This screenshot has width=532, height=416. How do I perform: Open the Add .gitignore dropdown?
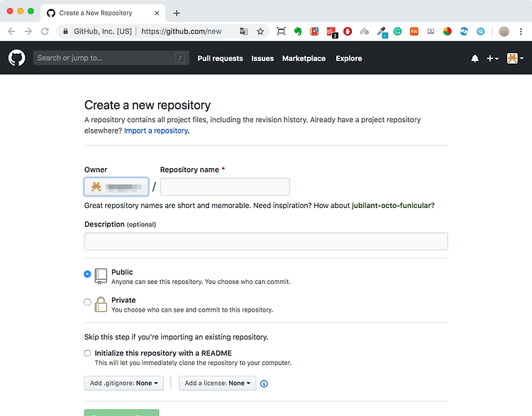(x=124, y=383)
